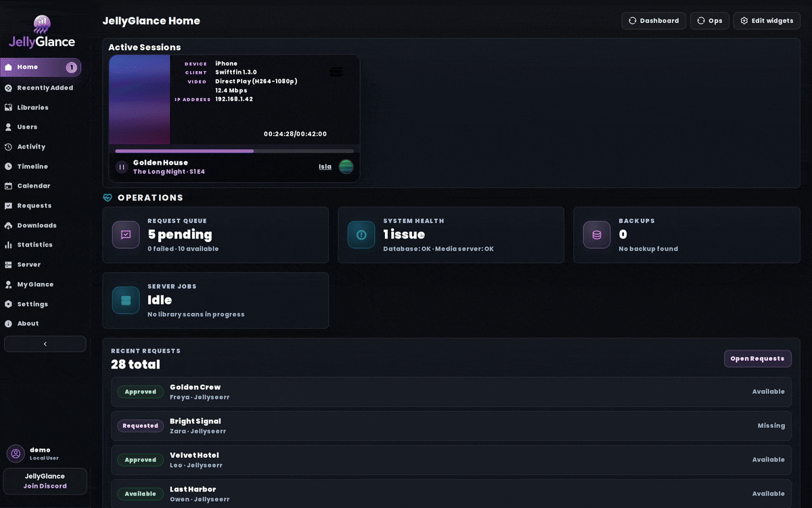Click the Requests icon in the sidebar
This screenshot has width=812, height=508.
[8, 206]
